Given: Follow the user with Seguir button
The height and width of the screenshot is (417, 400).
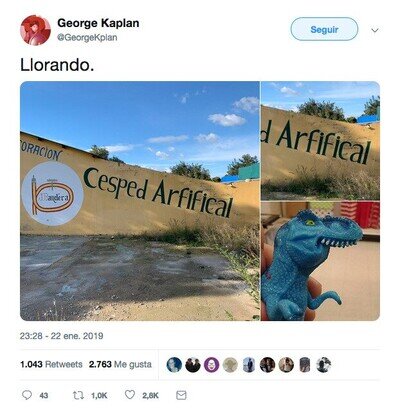Looking at the screenshot, I should 324,29.
